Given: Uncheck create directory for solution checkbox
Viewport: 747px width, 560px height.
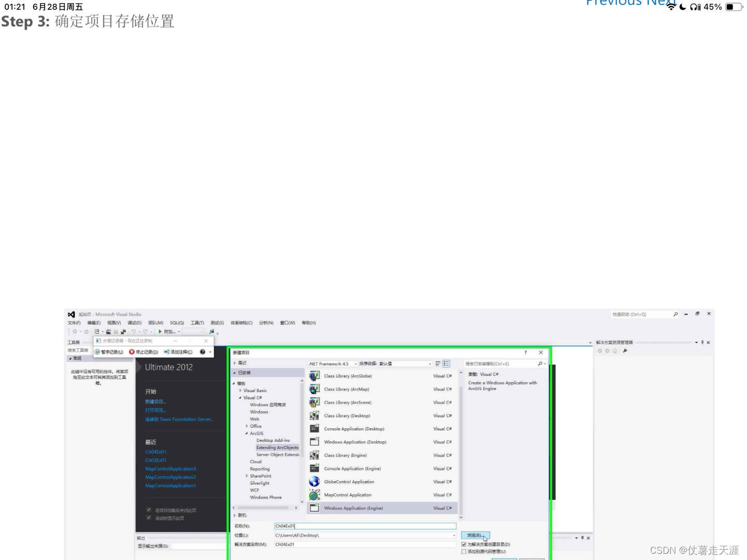Looking at the screenshot, I should coord(464,544).
